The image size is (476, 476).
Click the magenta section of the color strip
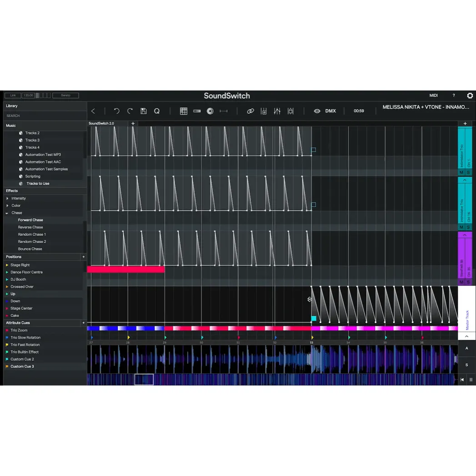(384, 328)
